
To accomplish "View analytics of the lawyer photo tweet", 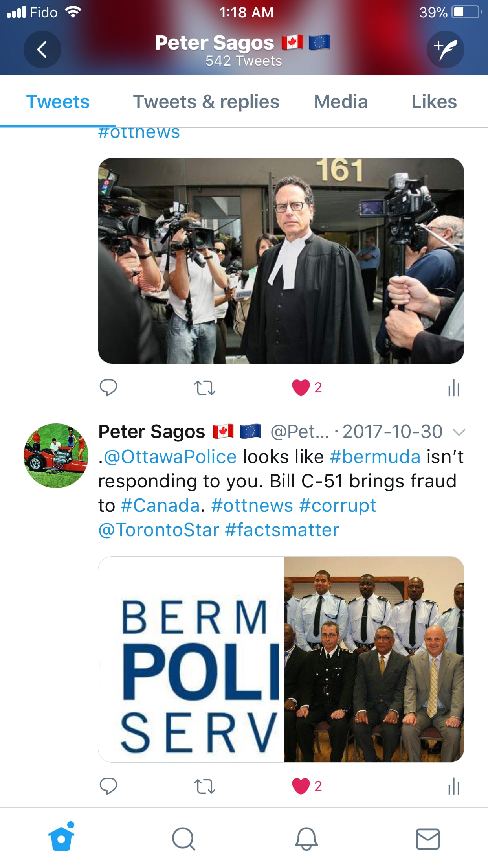I will point(454,388).
